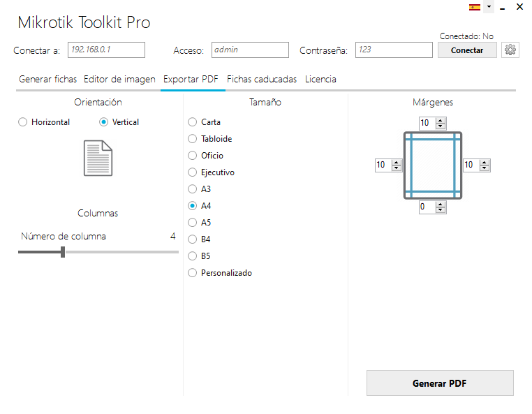This screenshot has width=532, height=414.
Task: Increase the top margin value
Action: point(441,120)
